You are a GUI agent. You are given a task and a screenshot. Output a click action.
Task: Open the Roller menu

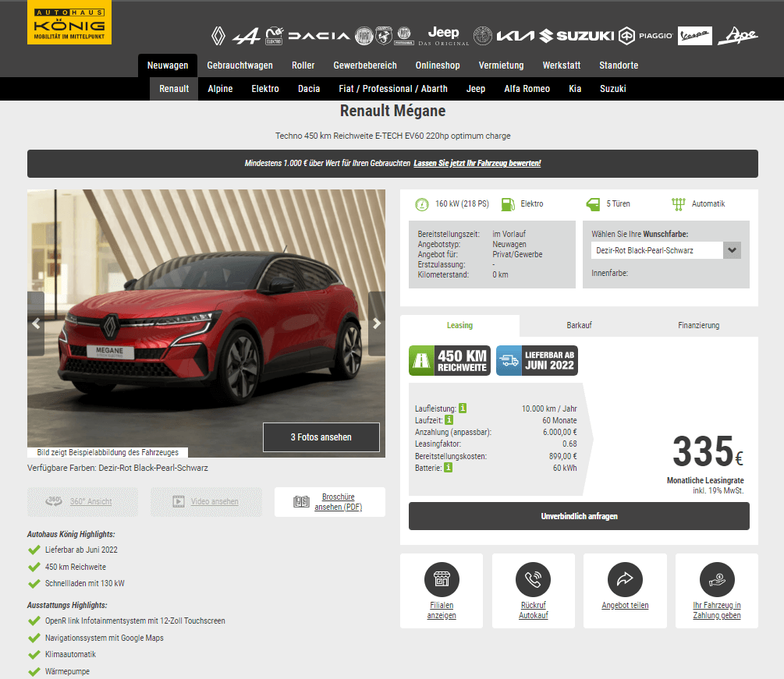(x=303, y=65)
